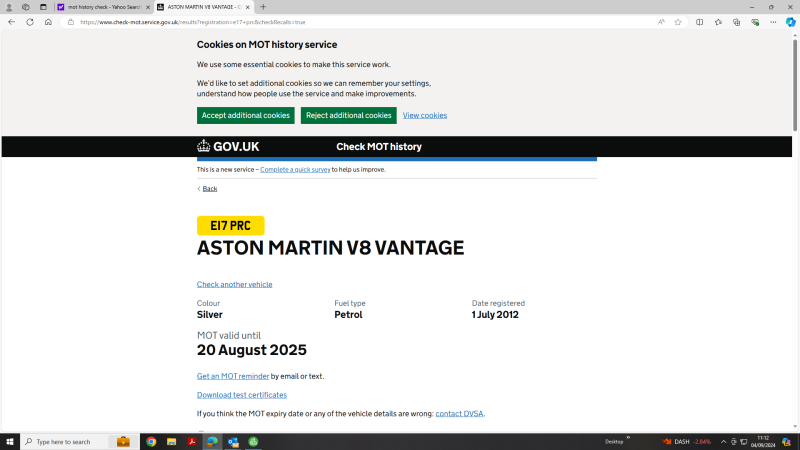Click the Petrol fuel type value
The image size is (800, 450).
[348, 315]
